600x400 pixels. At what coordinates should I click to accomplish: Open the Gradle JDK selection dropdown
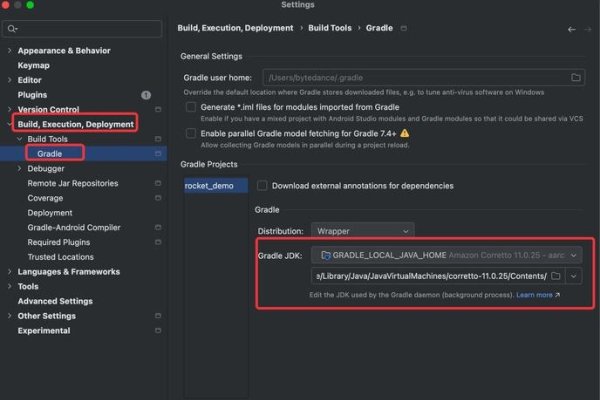point(447,255)
